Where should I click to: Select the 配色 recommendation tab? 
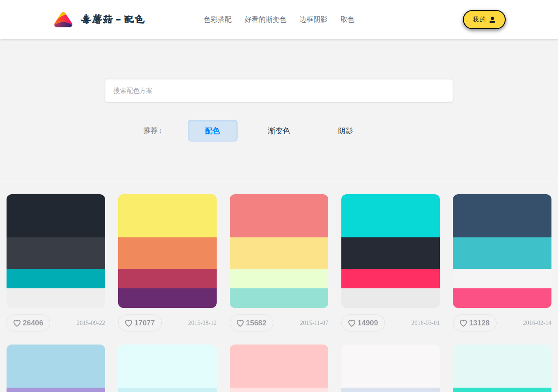coord(213,131)
